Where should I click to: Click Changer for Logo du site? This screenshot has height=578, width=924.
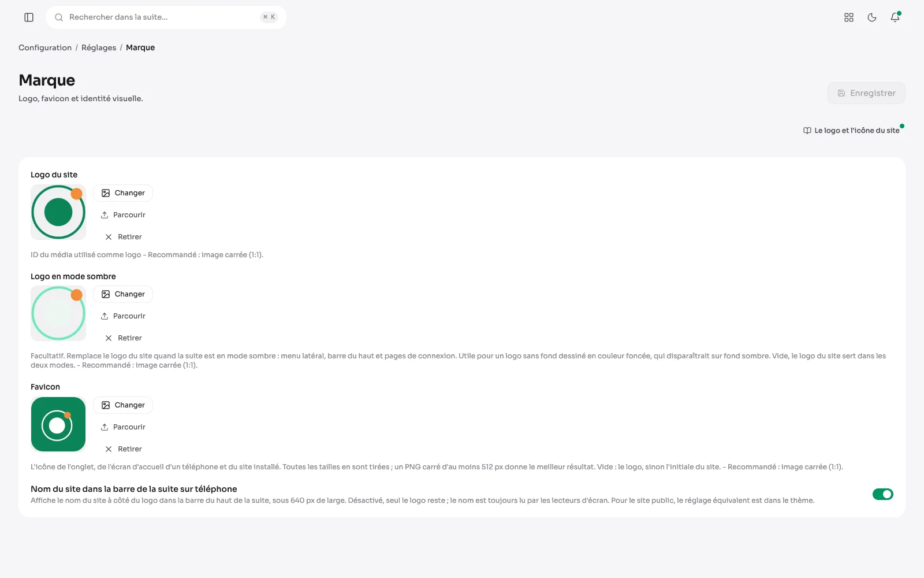(x=123, y=193)
